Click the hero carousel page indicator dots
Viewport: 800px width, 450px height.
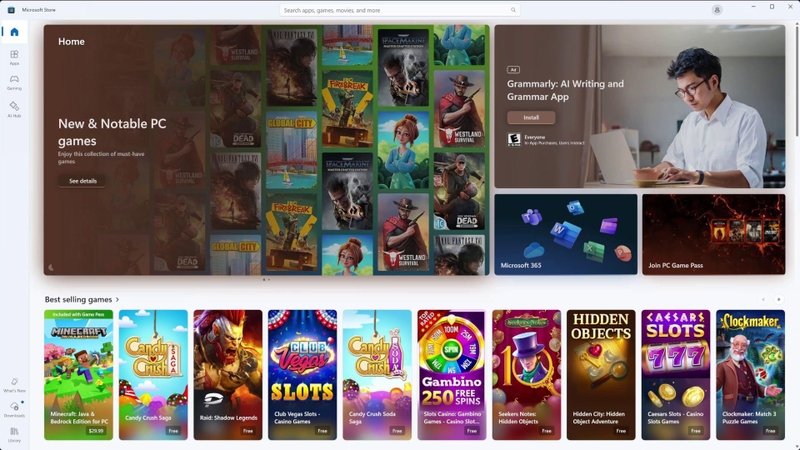[266, 280]
